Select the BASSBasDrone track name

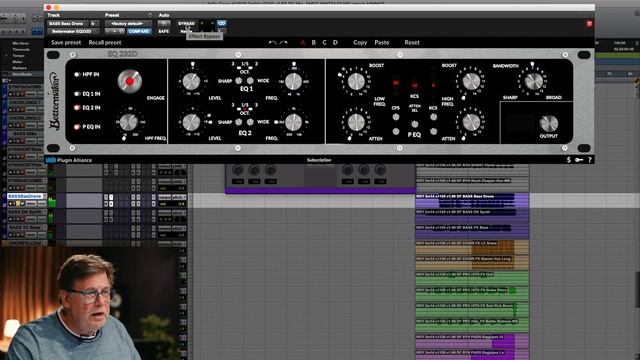(25, 196)
